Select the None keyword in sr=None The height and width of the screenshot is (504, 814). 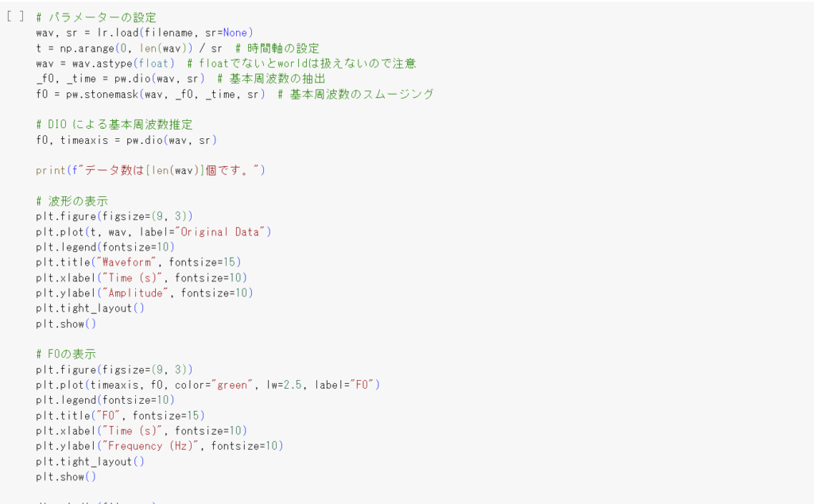pyautogui.click(x=235, y=33)
